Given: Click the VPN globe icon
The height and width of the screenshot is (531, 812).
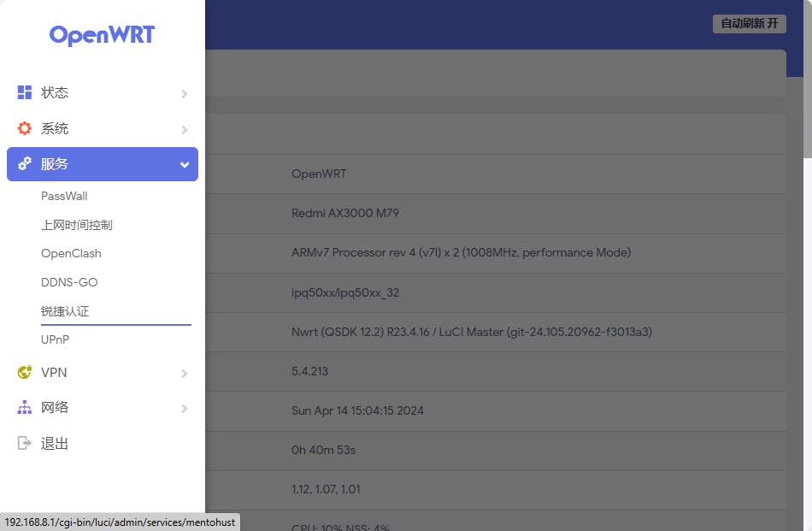Looking at the screenshot, I should [25, 373].
